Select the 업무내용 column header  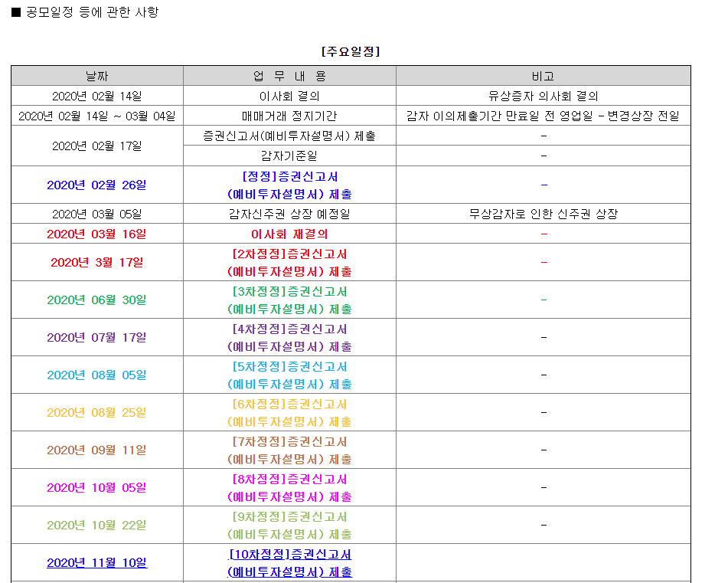(x=289, y=76)
